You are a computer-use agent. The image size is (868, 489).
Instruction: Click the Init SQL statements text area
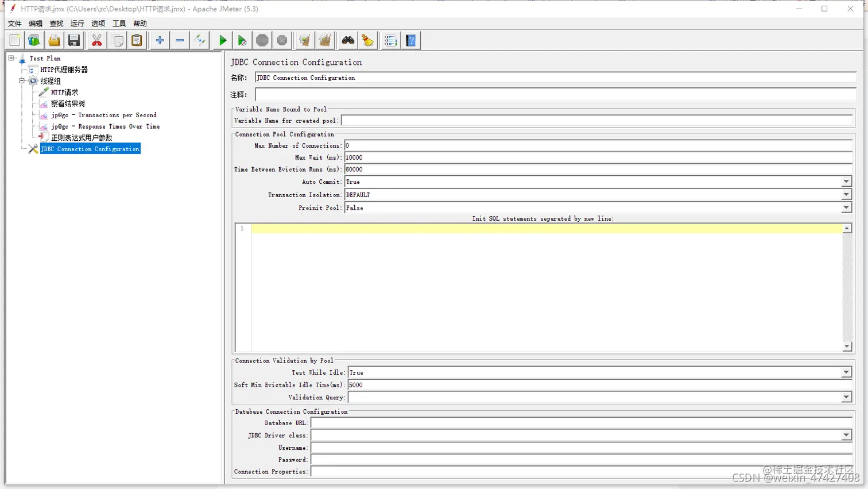pyautogui.click(x=547, y=287)
